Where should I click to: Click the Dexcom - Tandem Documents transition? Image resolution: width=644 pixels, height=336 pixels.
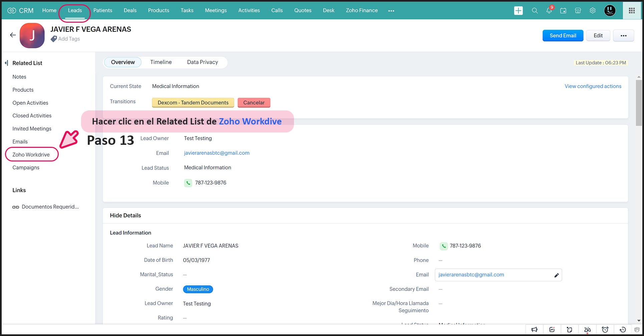[x=193, y=103]
